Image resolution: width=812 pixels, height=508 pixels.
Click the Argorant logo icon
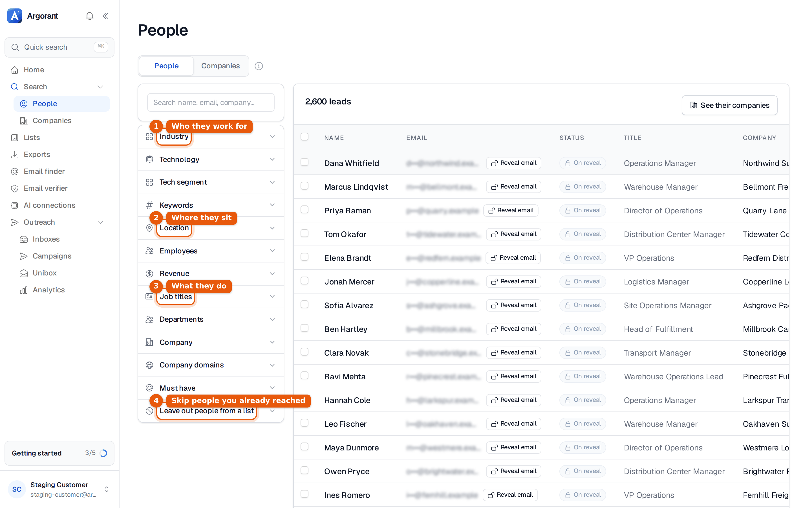pos(15,16)
